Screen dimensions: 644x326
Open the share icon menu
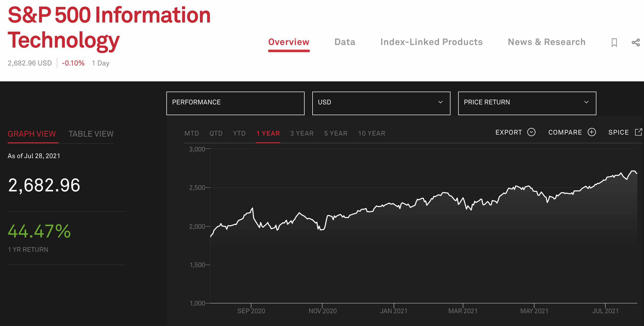tap(636, 42)
